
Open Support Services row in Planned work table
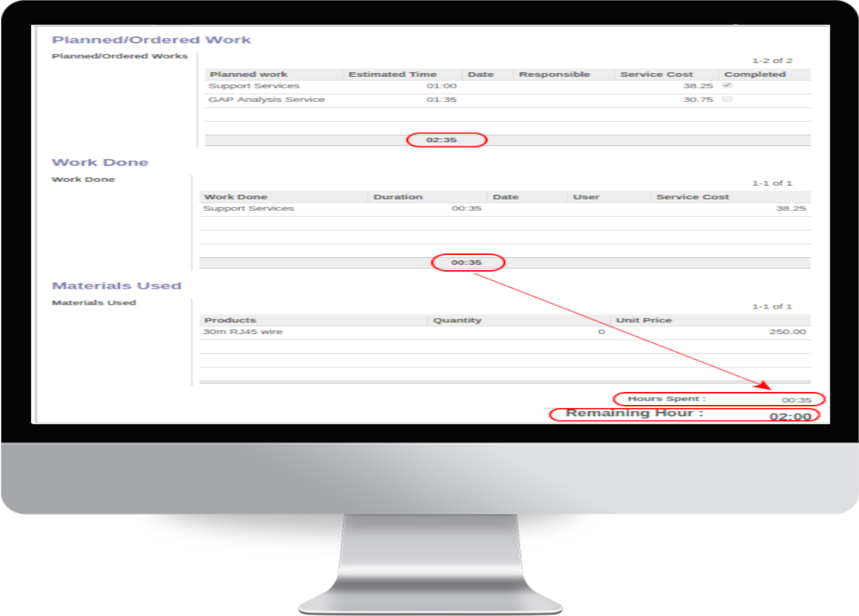pos(507,86)
